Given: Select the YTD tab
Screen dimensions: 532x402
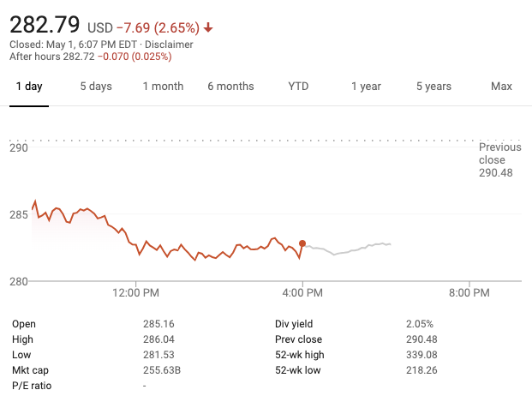Looking at the screenshot, I should coord(298,87).
